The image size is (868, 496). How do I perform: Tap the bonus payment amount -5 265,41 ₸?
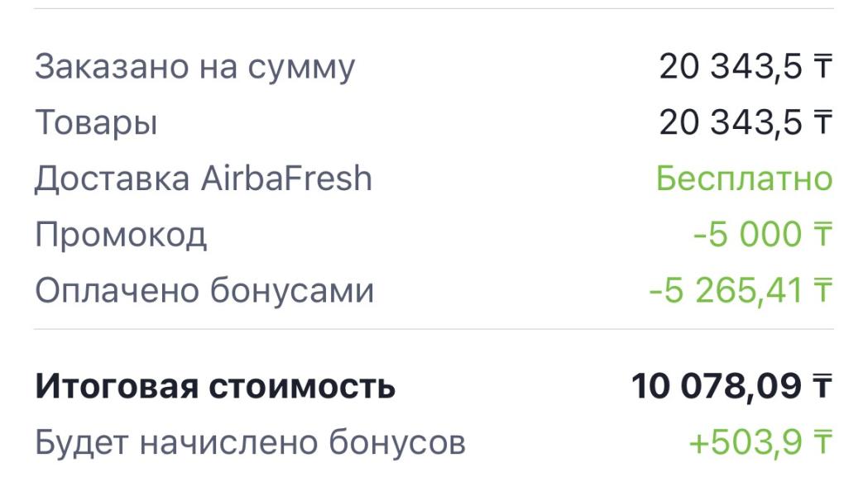(741, 290)
